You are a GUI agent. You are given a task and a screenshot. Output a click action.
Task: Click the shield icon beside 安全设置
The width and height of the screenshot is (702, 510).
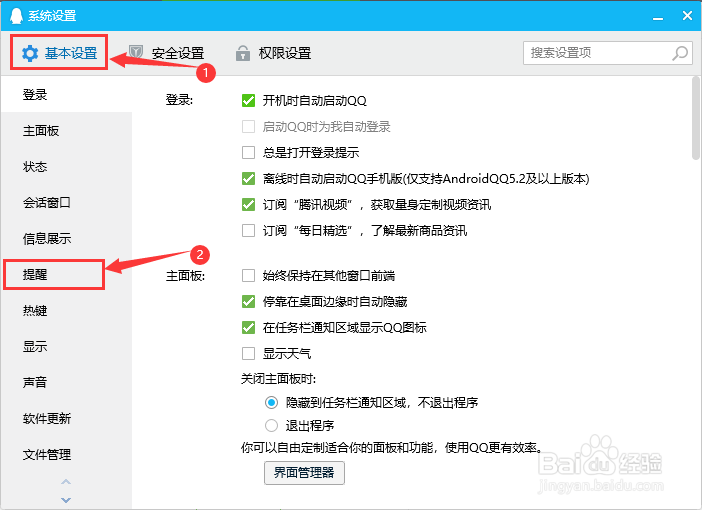(x=136, y=52)
